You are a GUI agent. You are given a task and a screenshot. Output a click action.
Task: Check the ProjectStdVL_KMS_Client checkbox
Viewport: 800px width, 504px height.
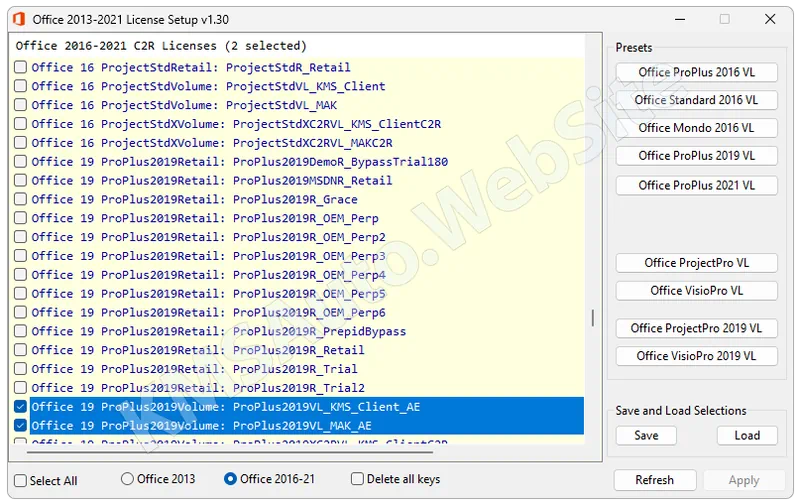[20, 86]
